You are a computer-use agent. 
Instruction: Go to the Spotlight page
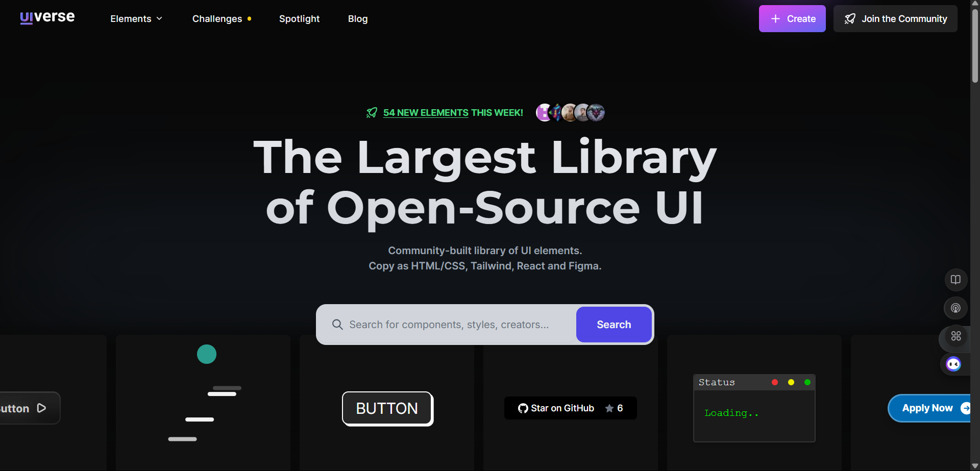tap(299, 19)
